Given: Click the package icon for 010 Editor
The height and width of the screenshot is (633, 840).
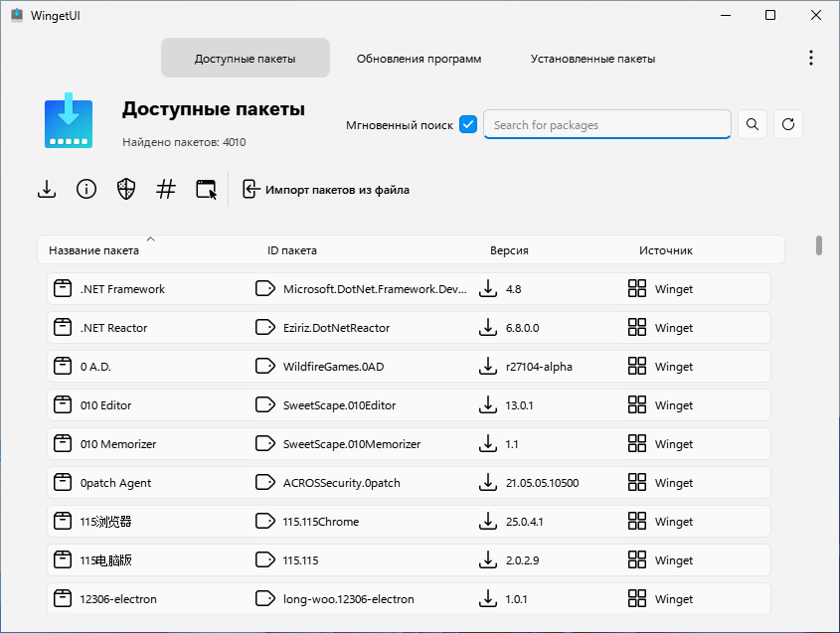Looking at the screenshot, I should 63,404.
